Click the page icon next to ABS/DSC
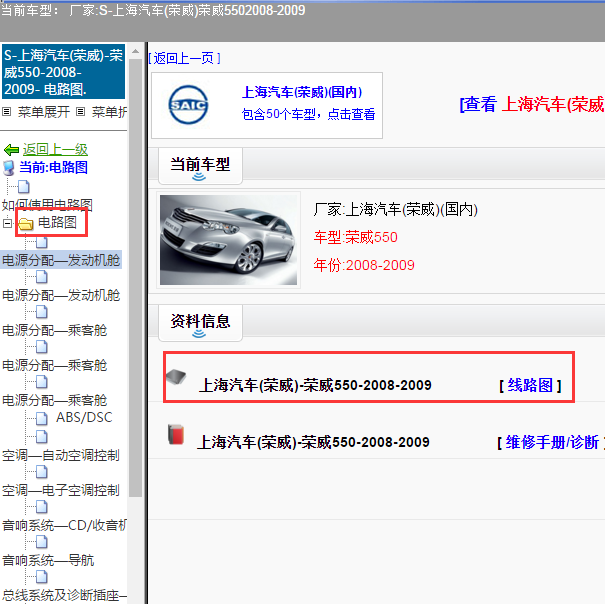Screen dimensions: 605x604 (x=41, y=418)
